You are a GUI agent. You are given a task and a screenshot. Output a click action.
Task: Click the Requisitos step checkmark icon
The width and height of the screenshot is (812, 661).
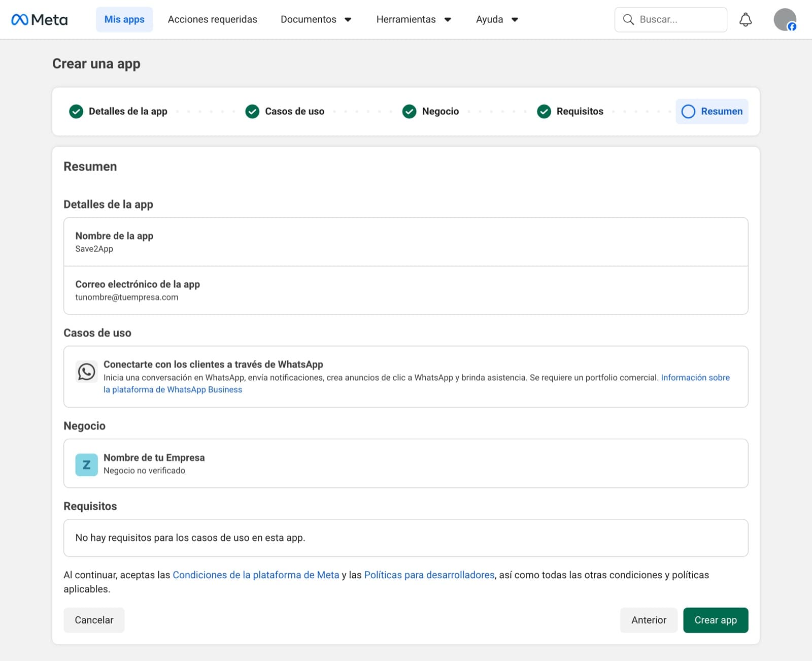point(544,111)
